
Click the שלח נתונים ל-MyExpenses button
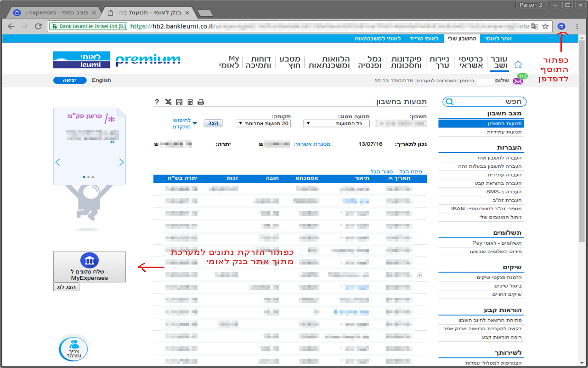(90, 267)
